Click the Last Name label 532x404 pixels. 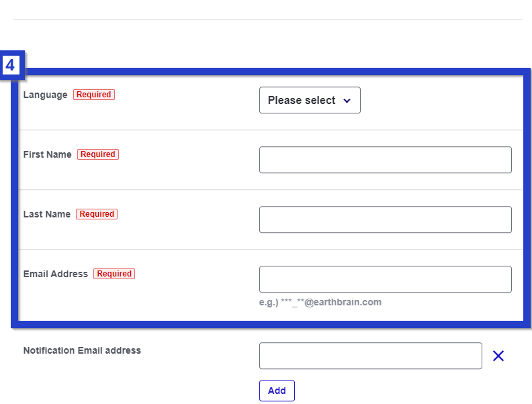coord(46,214)
